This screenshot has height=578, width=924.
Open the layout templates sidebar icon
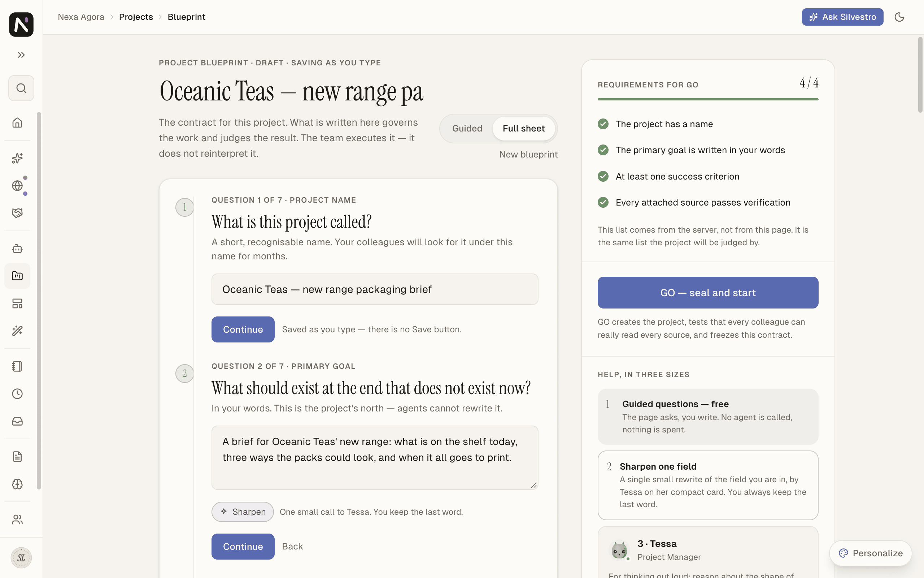[x=18, y=303]
